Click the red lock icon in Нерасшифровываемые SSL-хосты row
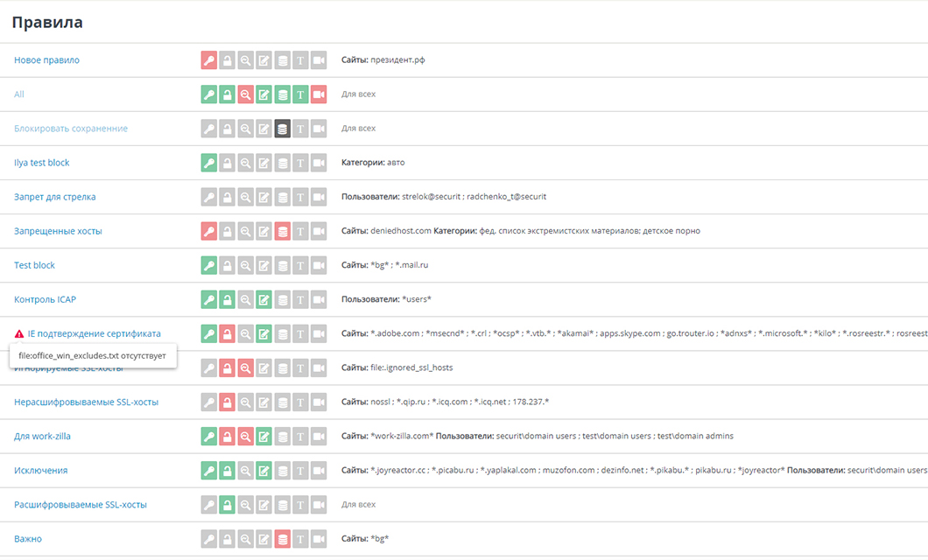 (x=228, y=402)
